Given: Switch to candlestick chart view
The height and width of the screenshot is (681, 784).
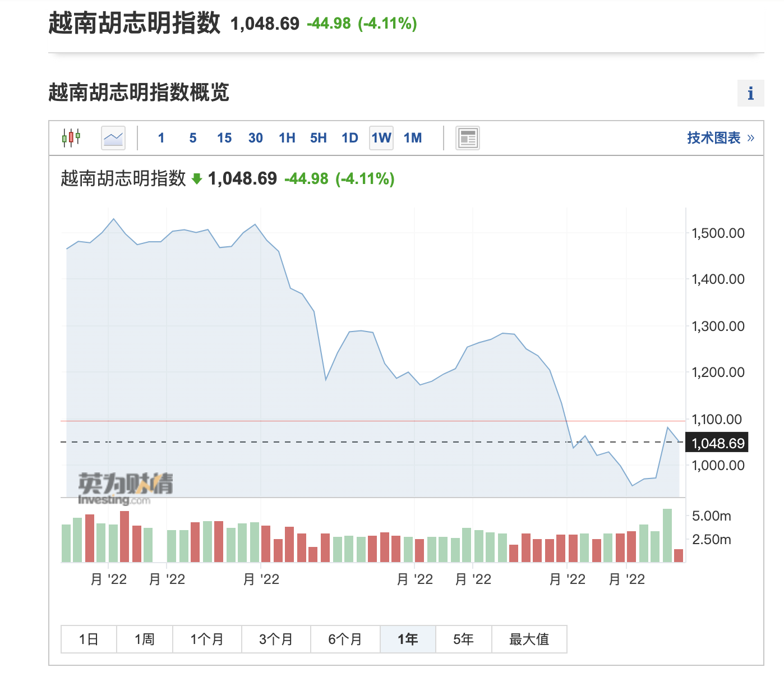Looking at the screenshot, I should (x=71, y=137).
